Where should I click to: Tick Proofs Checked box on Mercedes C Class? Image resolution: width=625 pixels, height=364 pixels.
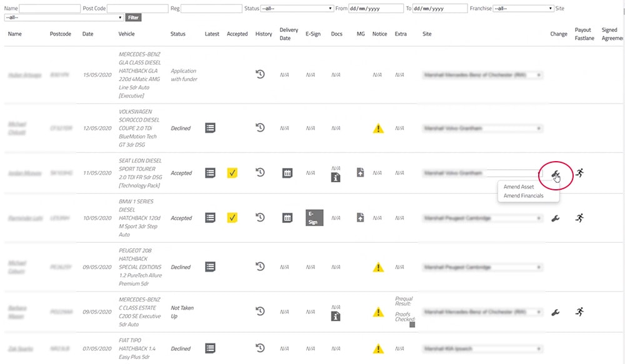[x=412, y=325]
